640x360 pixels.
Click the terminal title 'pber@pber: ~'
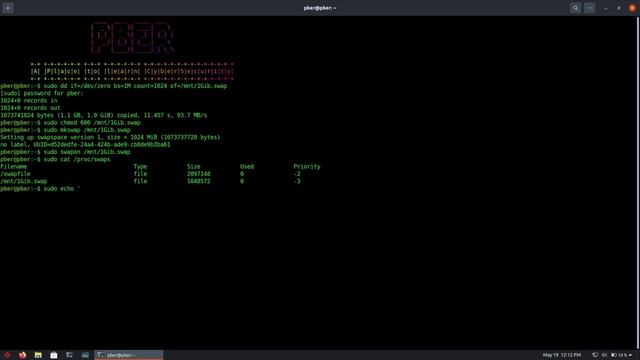pos(320,8)
